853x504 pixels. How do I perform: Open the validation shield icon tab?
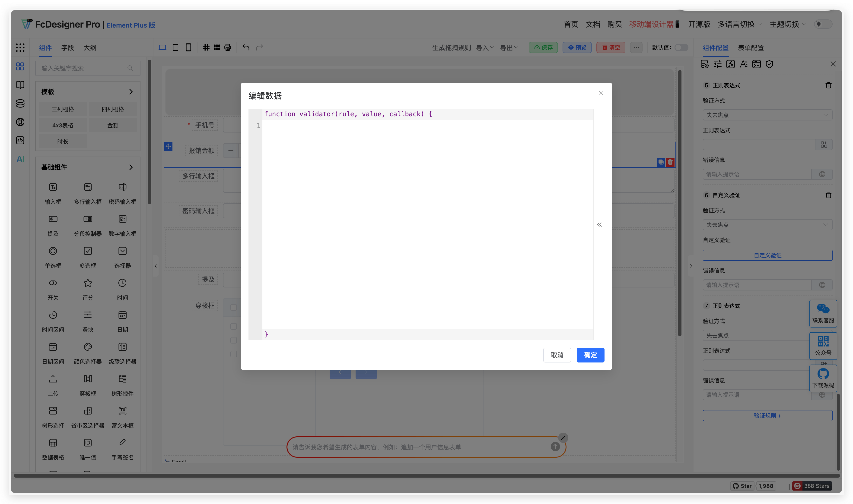pos(769,64)
